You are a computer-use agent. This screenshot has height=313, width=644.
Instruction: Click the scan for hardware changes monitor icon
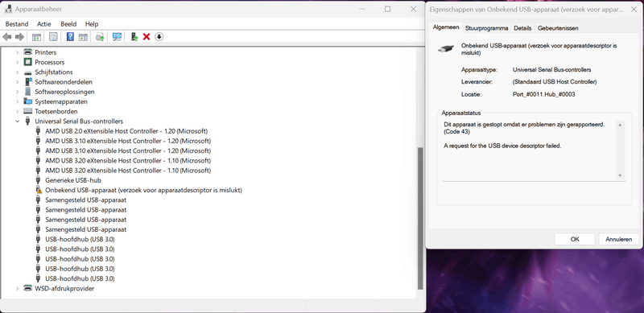tap(117, 37)
